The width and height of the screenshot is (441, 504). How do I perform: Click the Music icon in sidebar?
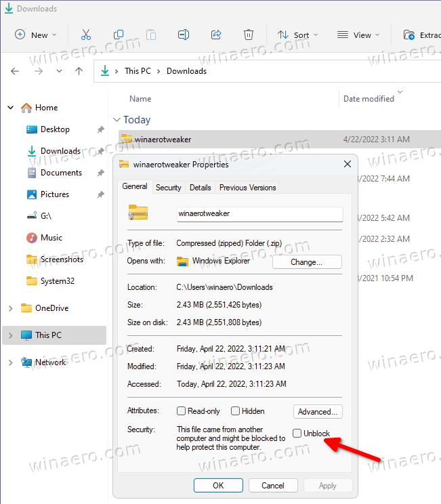tap(31, 238)
